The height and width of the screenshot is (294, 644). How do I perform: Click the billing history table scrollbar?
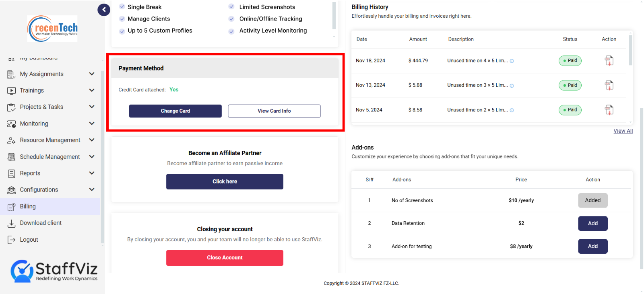click(x=630, y=50)
